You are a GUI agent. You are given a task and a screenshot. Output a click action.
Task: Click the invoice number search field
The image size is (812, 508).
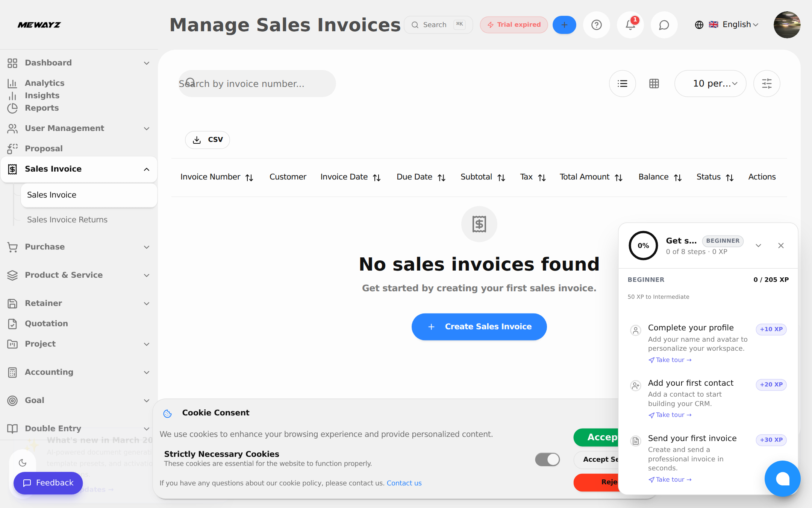point(257,83)
